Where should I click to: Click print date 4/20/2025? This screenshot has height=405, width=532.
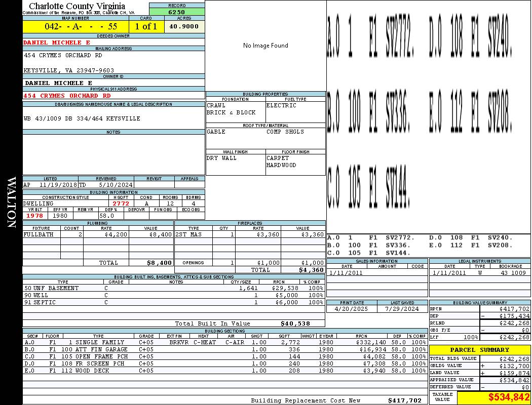[x=351, y=309]
